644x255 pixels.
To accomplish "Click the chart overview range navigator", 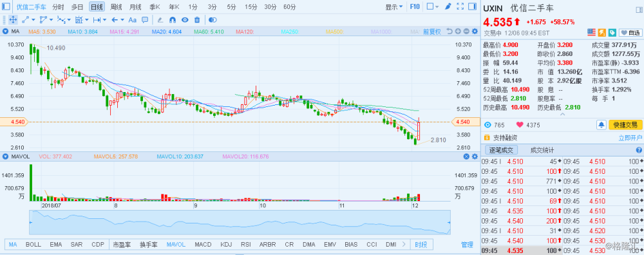I will tap(240, 223).
